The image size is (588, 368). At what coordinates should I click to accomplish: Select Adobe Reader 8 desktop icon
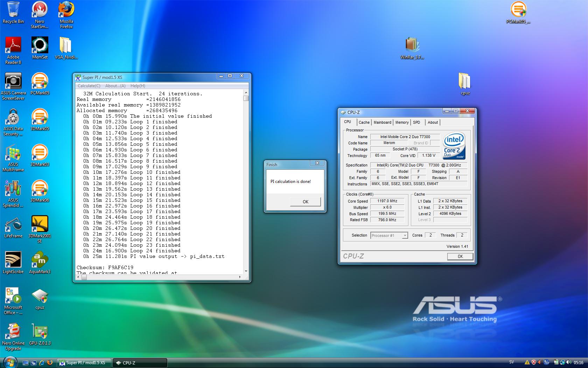coord(13,50)
